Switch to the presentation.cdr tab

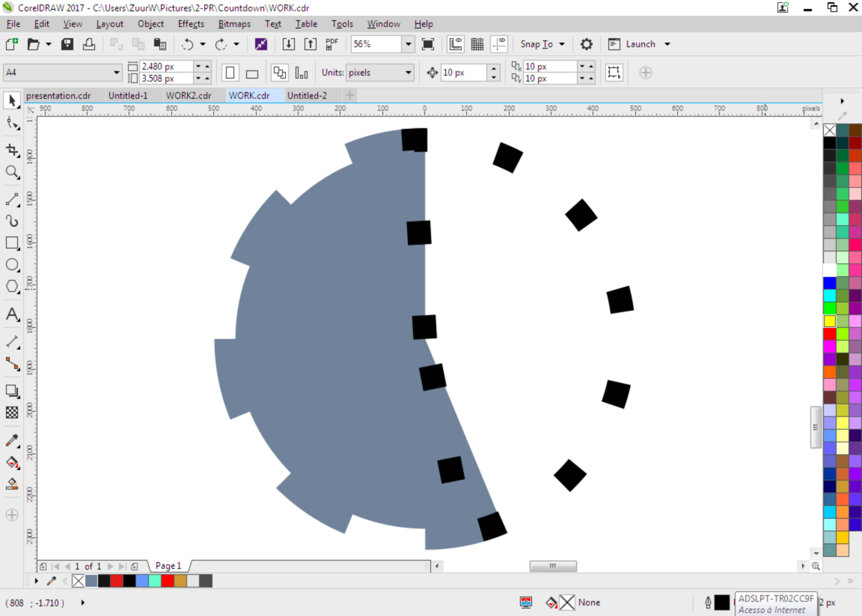pos(58,95)
